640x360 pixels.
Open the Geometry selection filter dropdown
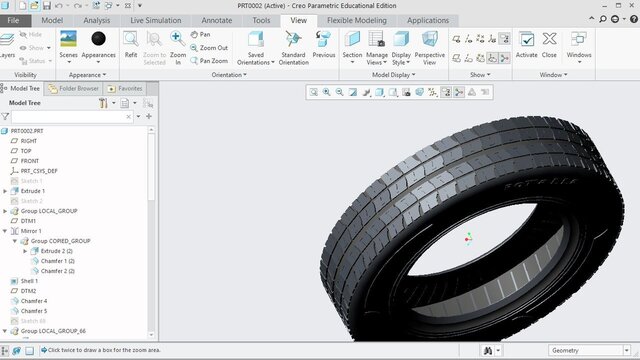(x=627, y=350)
